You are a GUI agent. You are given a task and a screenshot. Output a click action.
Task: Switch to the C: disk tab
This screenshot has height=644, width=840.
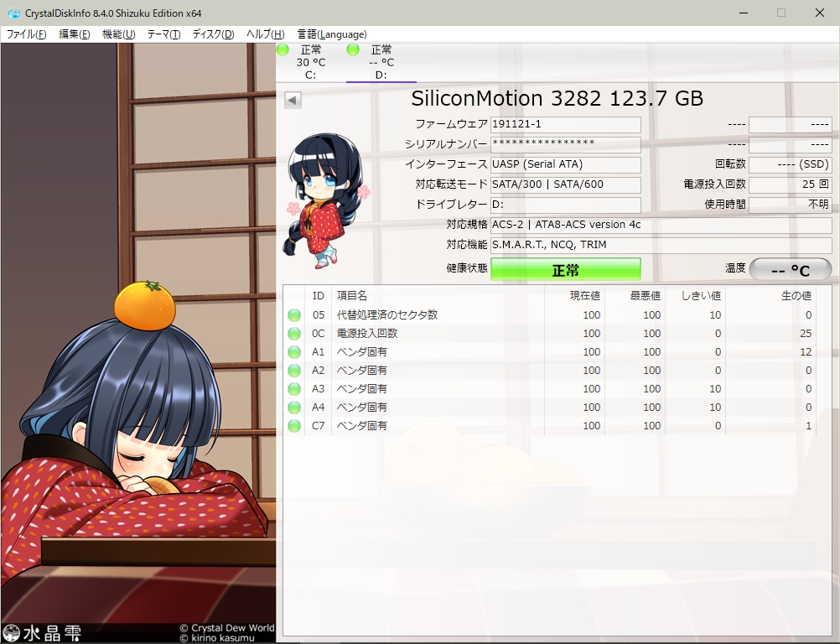[x=311, y=62]
